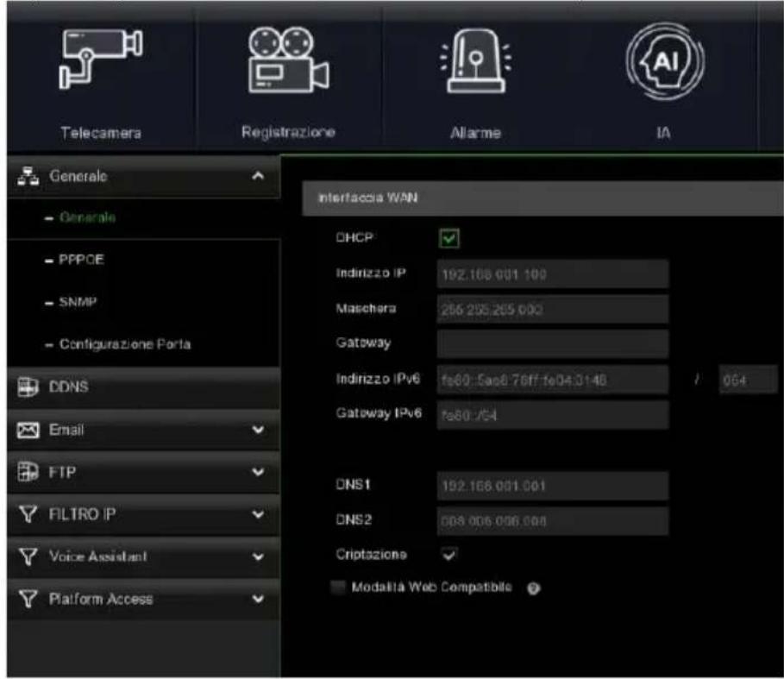Click the Registrazione label
The image size is (784, 679).
tap(288, 133)
